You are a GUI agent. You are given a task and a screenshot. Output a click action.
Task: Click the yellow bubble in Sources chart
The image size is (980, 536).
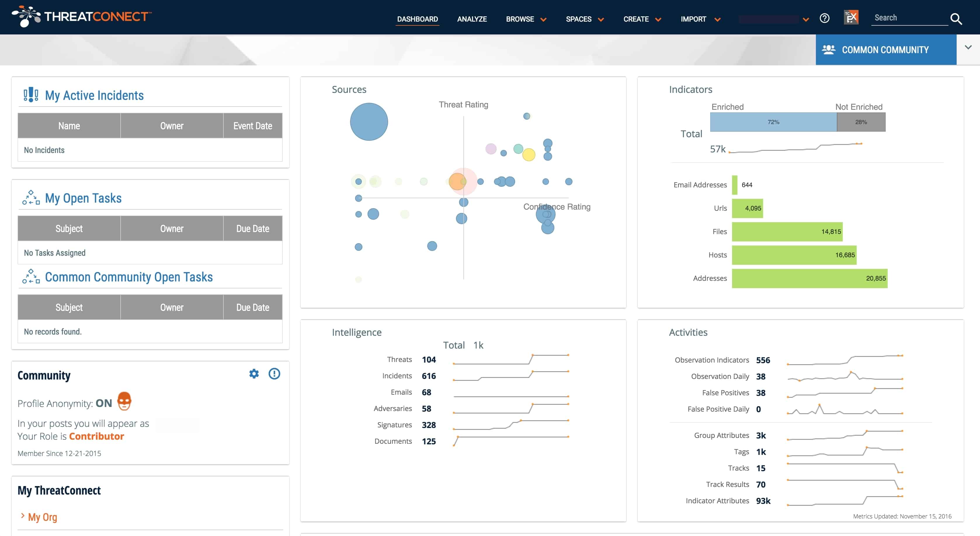point(529,154)
